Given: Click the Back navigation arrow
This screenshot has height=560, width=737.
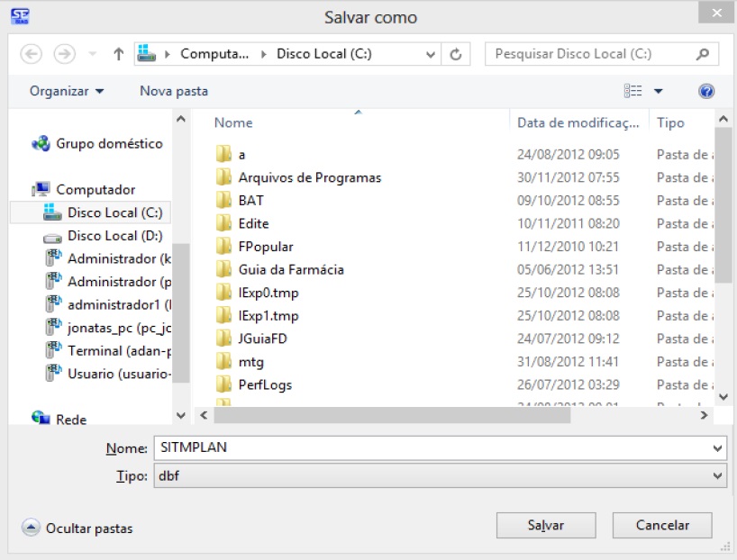Looking at the screenshot, I should tap(31, 54).
